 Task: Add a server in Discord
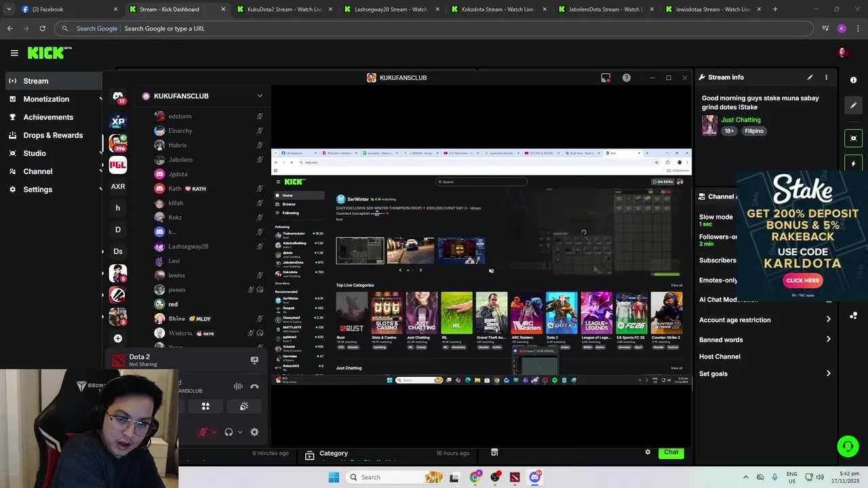coord(118,338)
